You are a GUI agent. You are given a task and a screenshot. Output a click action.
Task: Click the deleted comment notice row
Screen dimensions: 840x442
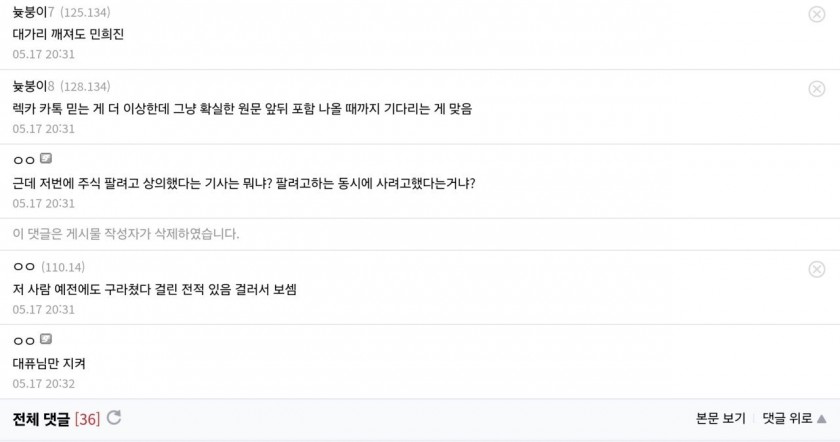pos(420,234)
